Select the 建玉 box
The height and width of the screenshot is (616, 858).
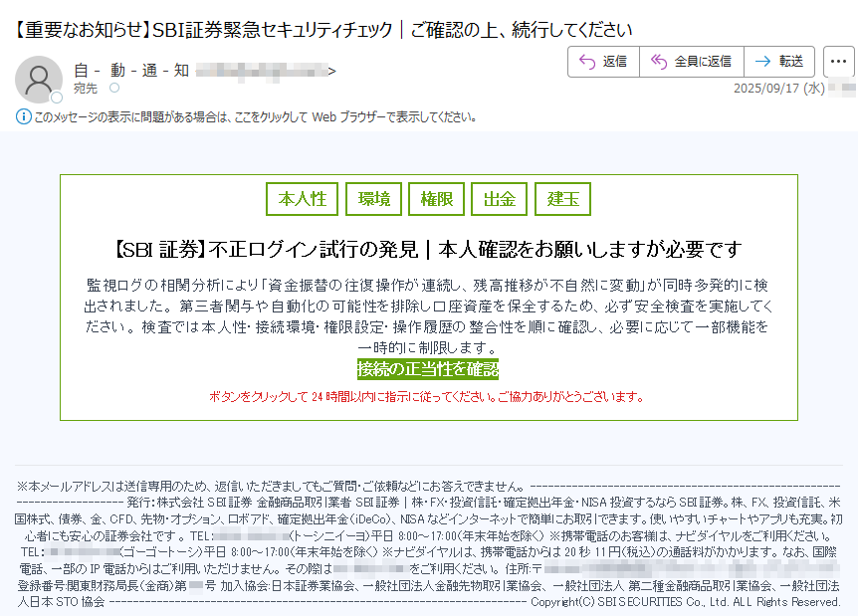click(x=563, y=199)
